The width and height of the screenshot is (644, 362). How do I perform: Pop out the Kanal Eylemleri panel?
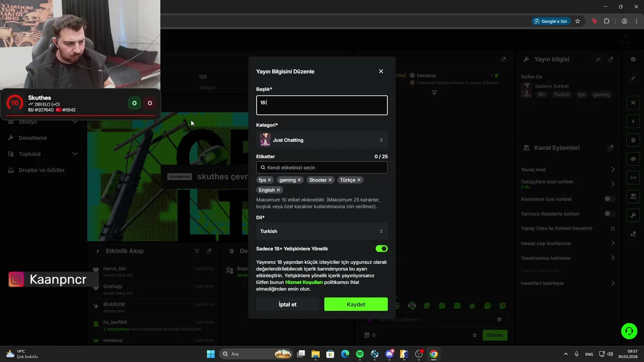pyautogui.click(x=610, y=148)
